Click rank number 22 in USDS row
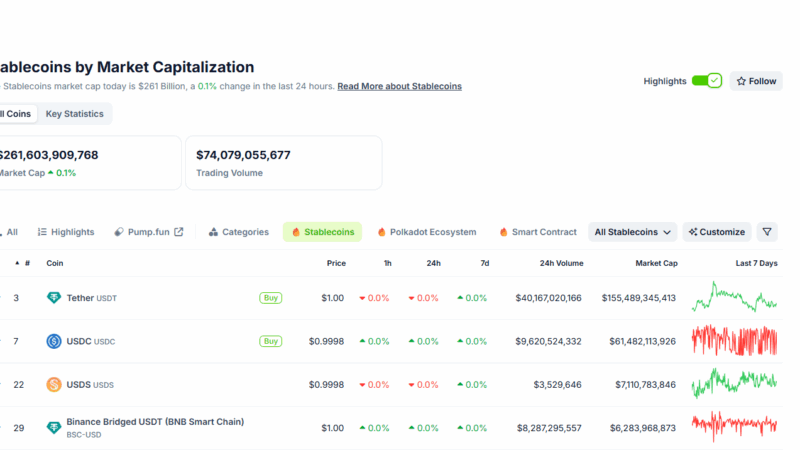 pos(18,385)
